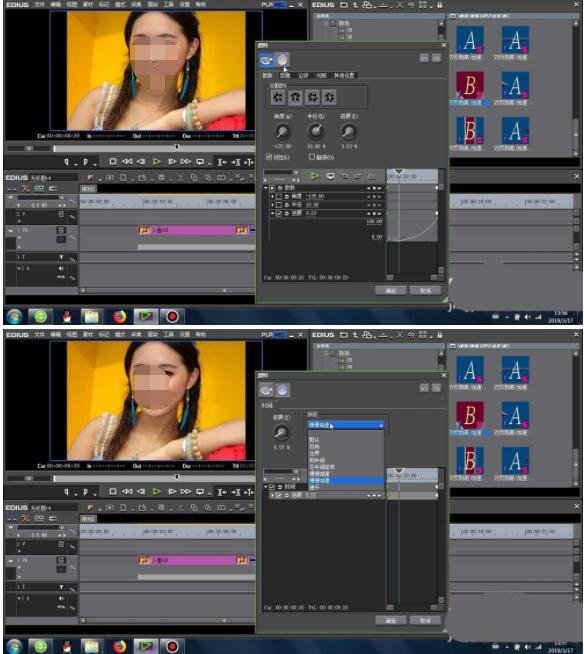Viewport: 584px width, 654px height.
Task: Enable the unchecked box beside the checked box below the knobs
Action: point(312,157)
